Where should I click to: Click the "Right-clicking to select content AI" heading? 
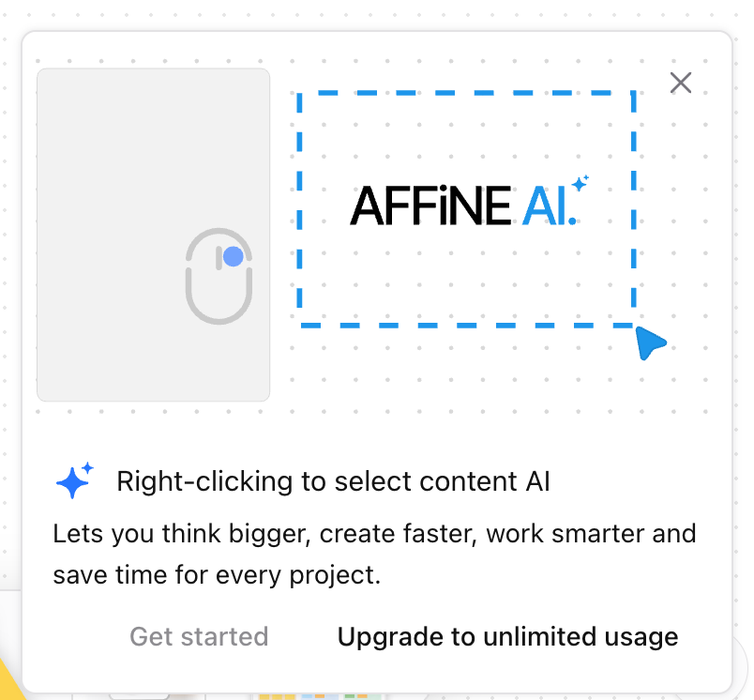pos(333,482)
